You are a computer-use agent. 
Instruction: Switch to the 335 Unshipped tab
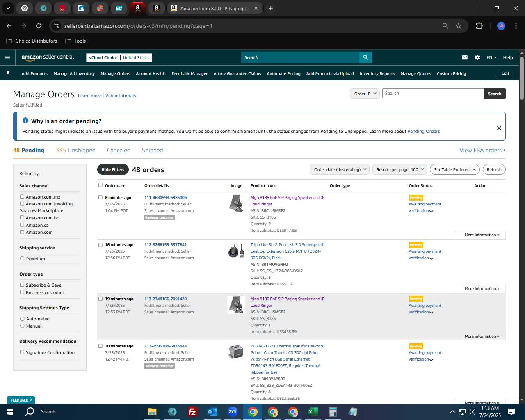pyautogui.click(x=75, y=150)
